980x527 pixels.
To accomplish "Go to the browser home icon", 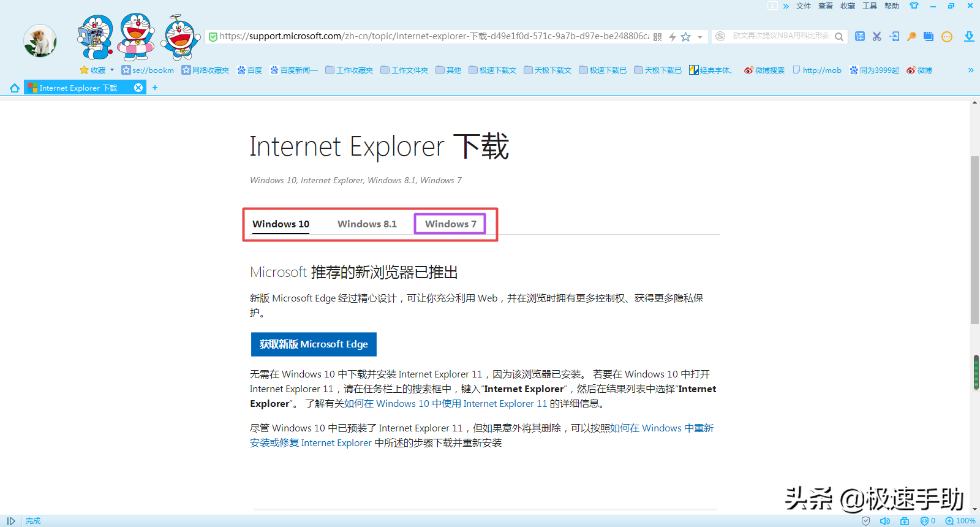I will [x=14, y=88].
